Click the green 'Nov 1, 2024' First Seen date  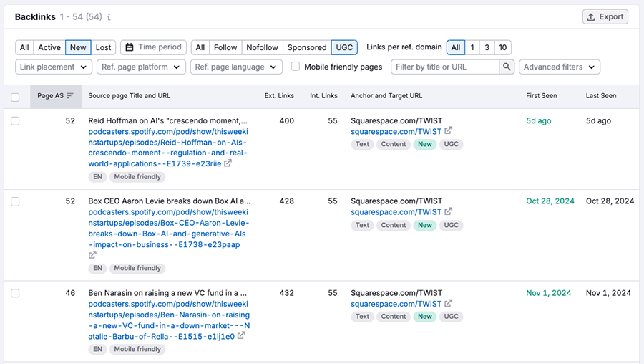coord(548,293)
